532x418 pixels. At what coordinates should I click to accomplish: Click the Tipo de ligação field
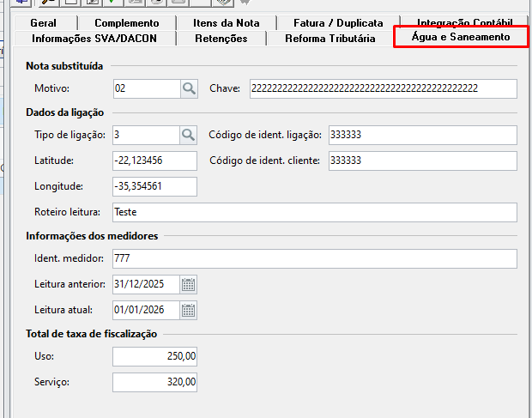[x=146, y=135]
